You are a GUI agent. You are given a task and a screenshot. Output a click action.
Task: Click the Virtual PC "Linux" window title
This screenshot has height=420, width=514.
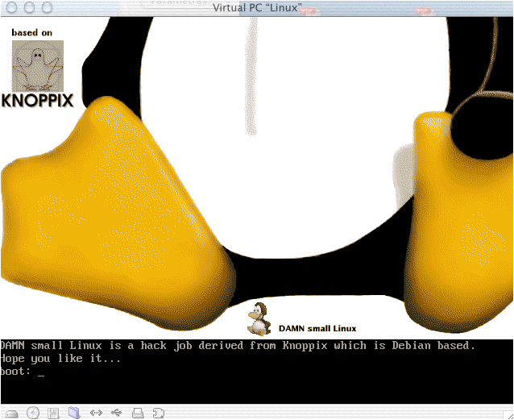257,7
